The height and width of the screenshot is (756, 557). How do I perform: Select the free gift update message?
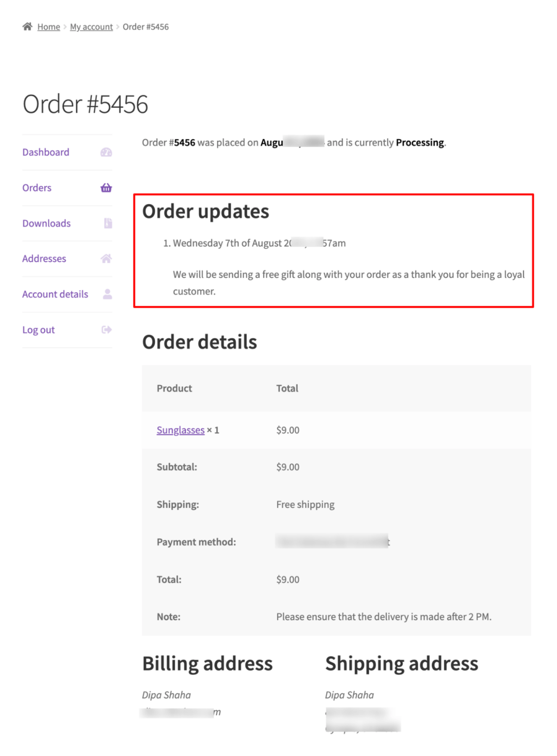point(348,283)
